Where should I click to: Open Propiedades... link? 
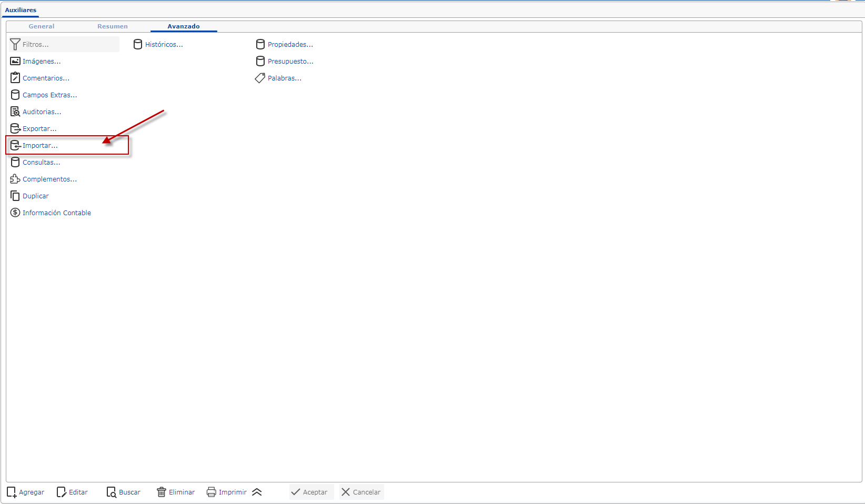290,45
